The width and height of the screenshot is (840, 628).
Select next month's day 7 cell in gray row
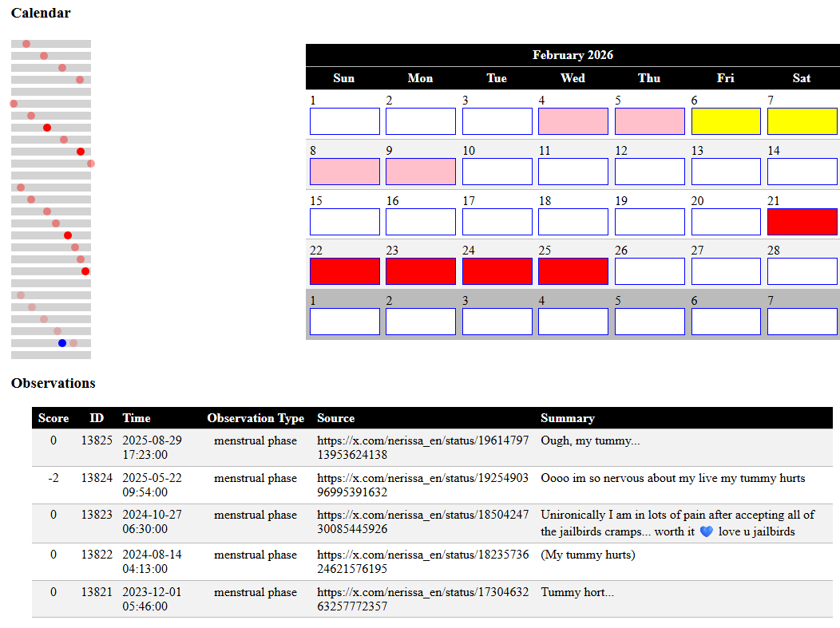802,322
